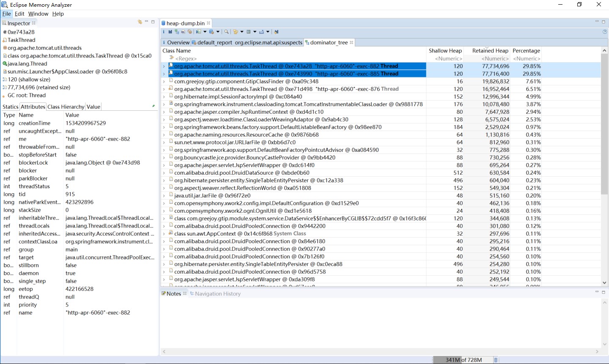Minimize the Inspector view
The width and height of the screenshot is (609, 364).
click(146, 22)
